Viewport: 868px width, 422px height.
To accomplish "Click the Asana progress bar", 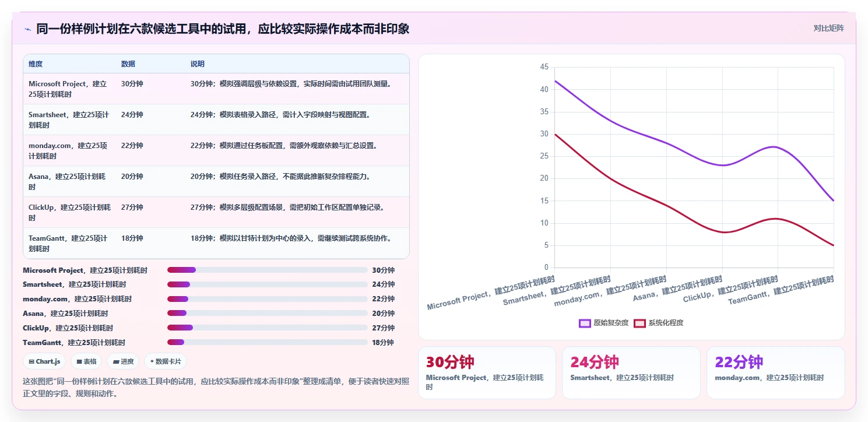I will 267,314.
